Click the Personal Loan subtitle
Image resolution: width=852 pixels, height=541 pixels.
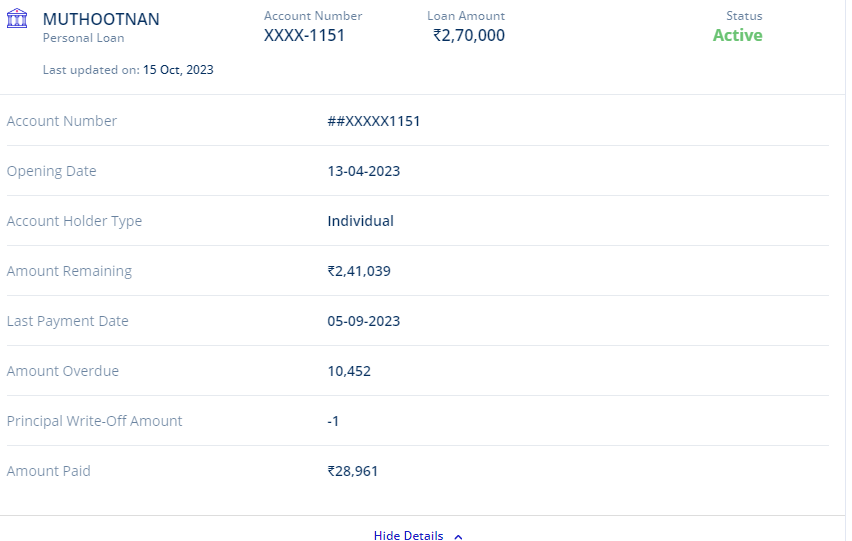[84, 38]
